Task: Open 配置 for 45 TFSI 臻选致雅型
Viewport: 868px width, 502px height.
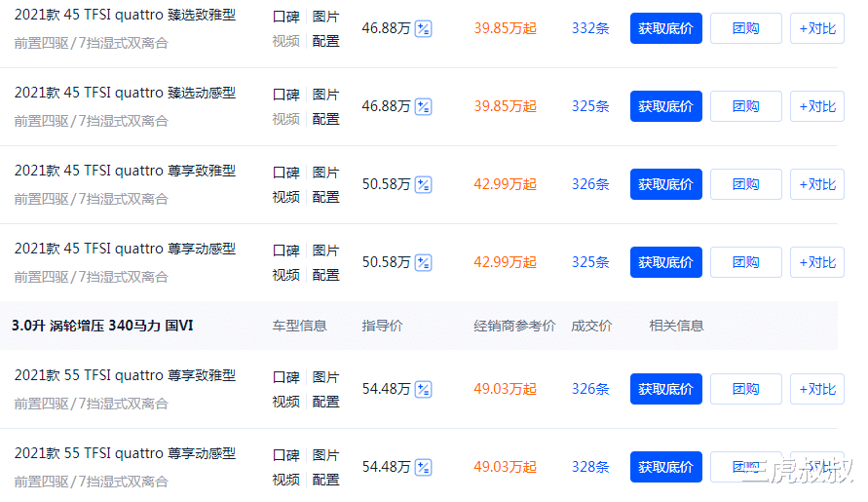Action: 325,41
